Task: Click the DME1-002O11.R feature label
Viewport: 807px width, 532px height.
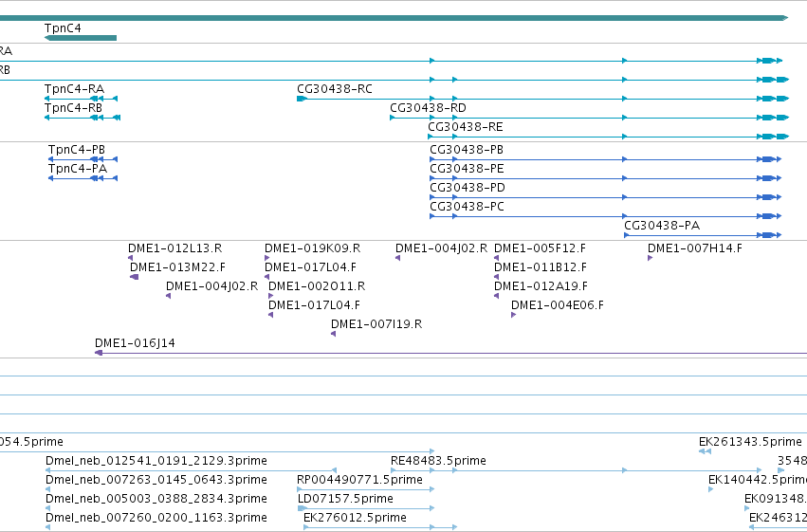Action: [317, 286]
